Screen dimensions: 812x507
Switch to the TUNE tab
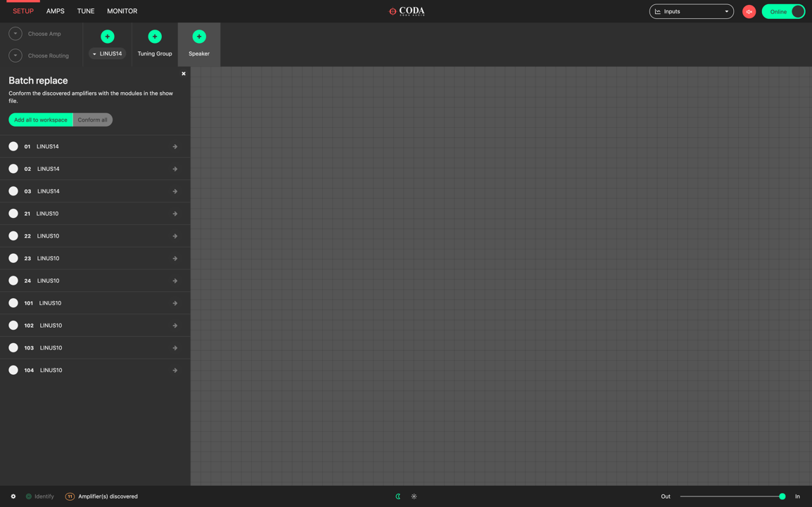tap(86, 11)
